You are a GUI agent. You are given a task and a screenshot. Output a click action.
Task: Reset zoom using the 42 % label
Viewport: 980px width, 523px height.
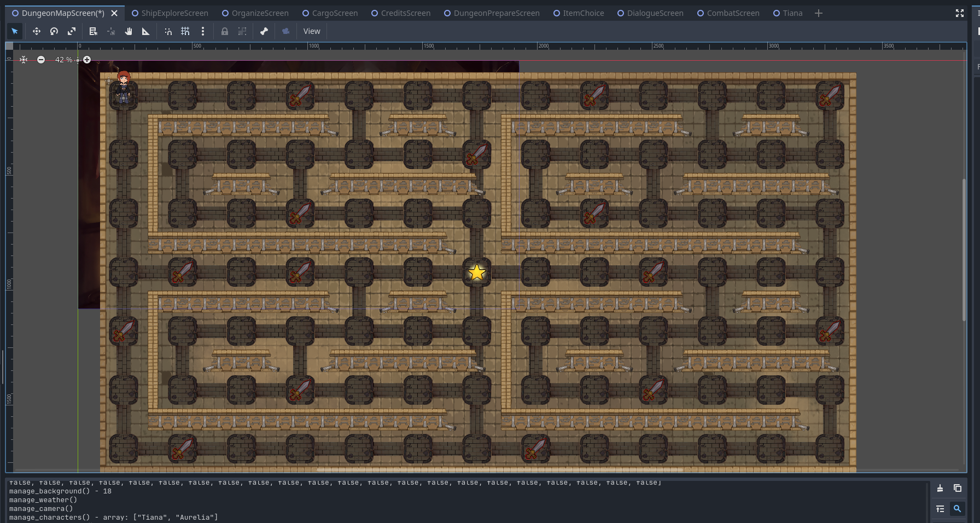point(63,60)
